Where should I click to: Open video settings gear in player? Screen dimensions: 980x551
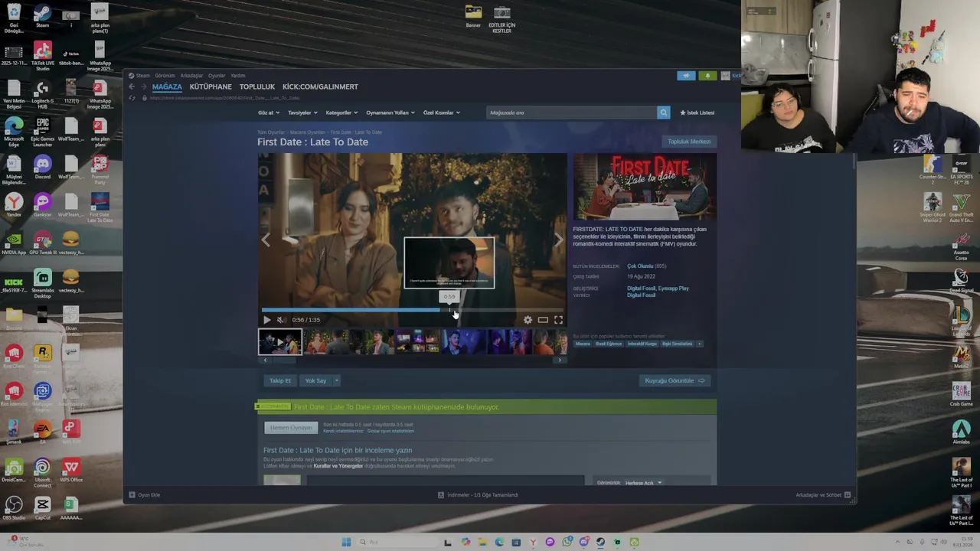528,320
